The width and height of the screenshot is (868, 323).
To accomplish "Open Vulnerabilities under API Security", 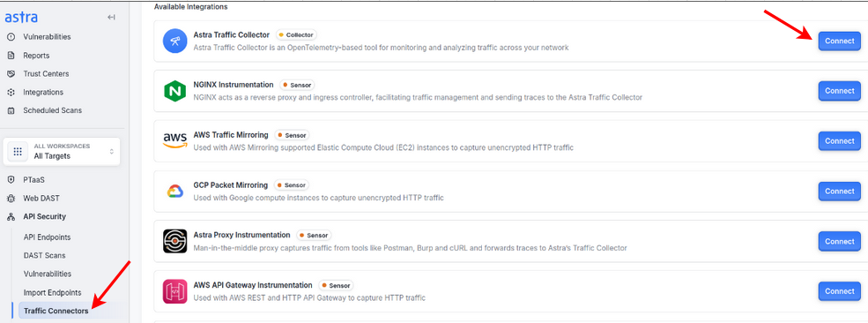I will [48, 274].
